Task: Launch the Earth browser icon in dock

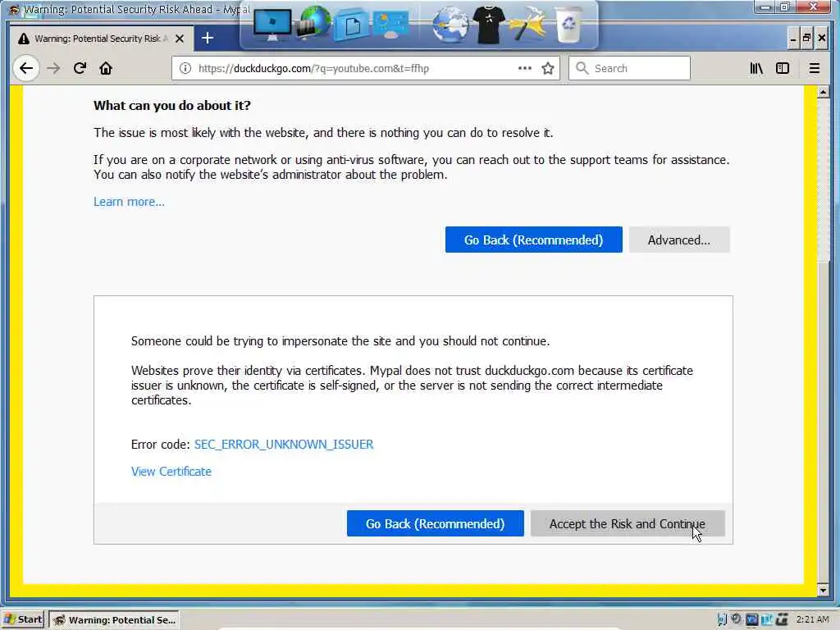Action: [450, 25]
